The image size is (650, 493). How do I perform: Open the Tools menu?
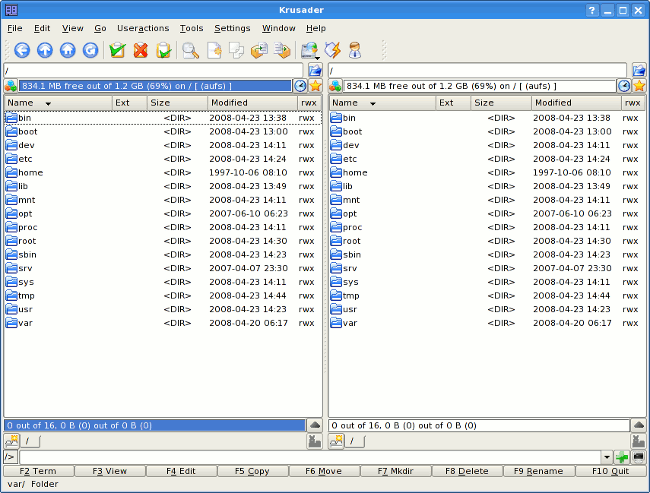(x=191, y=28)
